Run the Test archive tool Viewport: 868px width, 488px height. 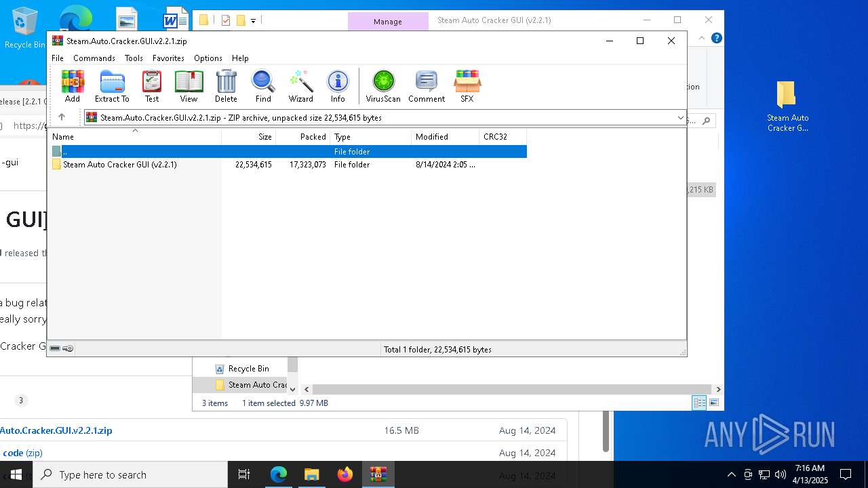(152, 86)
